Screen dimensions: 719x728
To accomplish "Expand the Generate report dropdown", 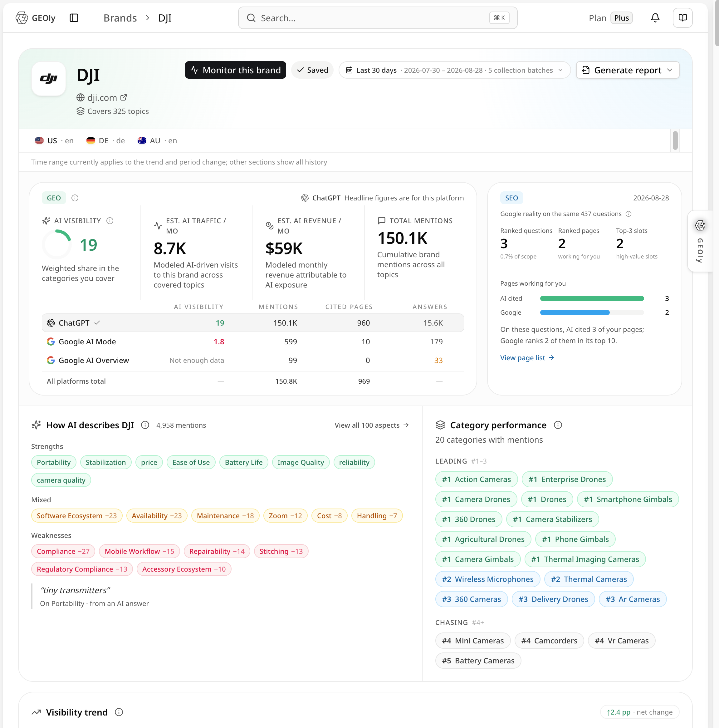I will click(x=628, y=70).
